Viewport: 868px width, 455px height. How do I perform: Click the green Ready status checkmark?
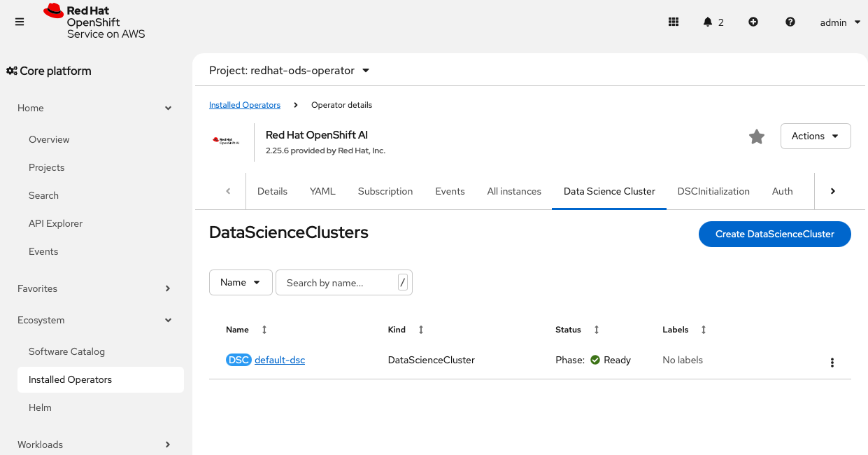595,360
